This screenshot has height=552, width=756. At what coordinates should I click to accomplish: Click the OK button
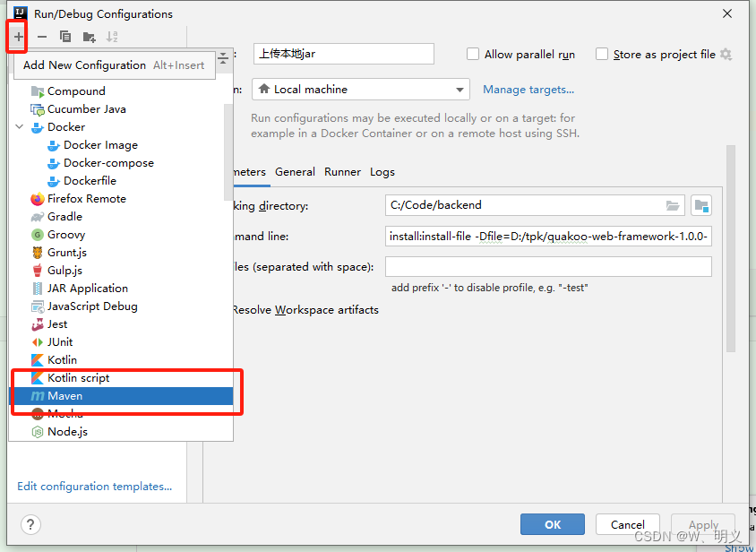tap(553, 524)
